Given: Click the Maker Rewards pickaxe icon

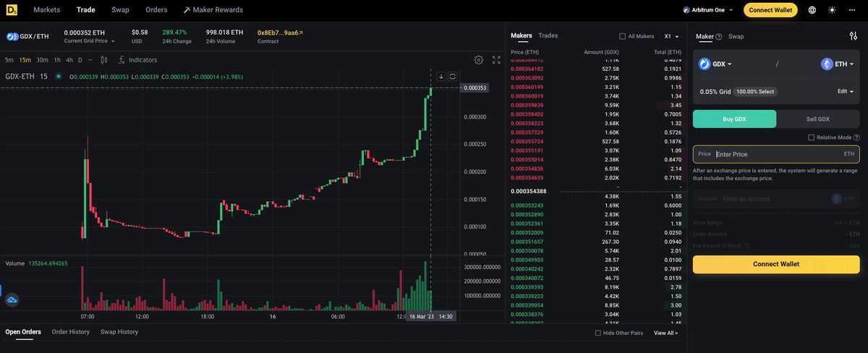Looking at the screenshot, I should [187, 10].
